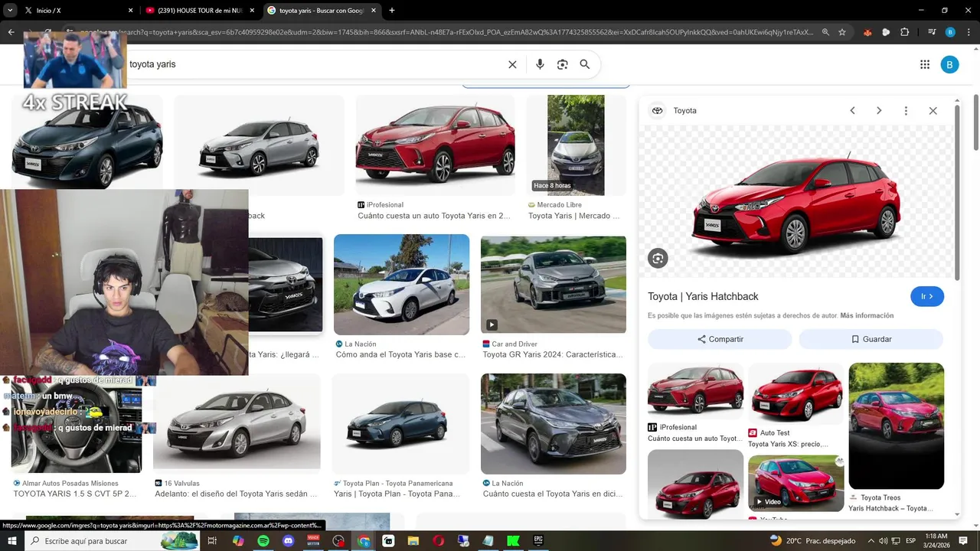980x551 pixels.
Task: Open Chrome media controls icon
Action: coord(932,32)
